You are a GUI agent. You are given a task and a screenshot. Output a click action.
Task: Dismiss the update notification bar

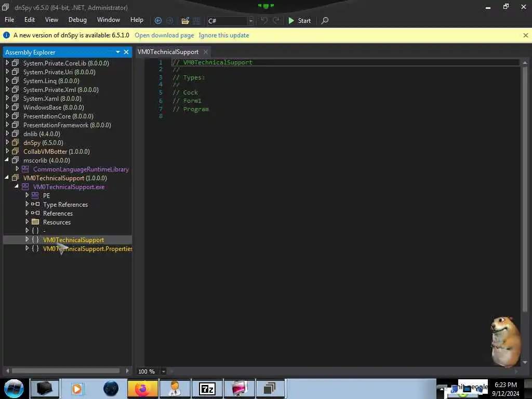(x=526, y=35)
